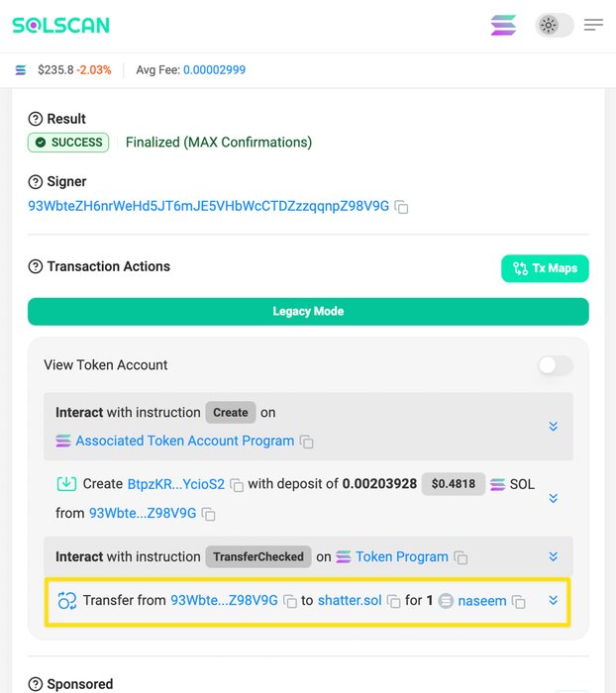Image resolution: width=616 pixels, height=693 pixels.
Task: Switch to Legacy Mode
Action: 308,312
